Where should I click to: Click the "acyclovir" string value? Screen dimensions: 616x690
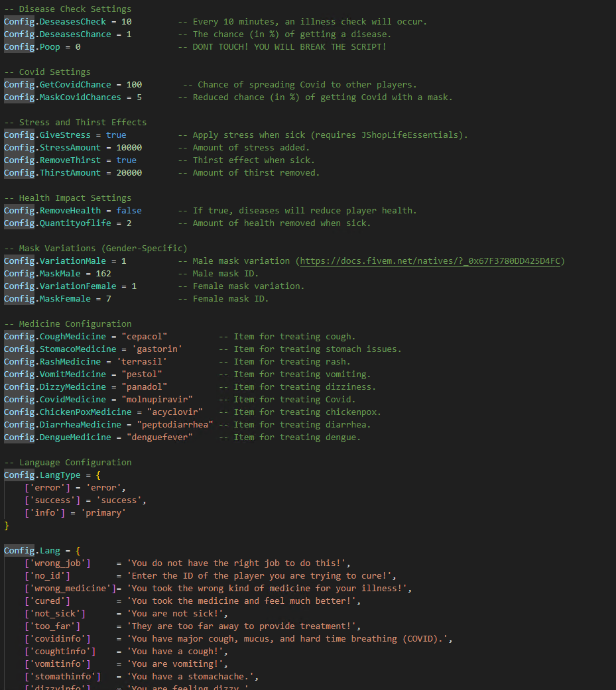175,412
